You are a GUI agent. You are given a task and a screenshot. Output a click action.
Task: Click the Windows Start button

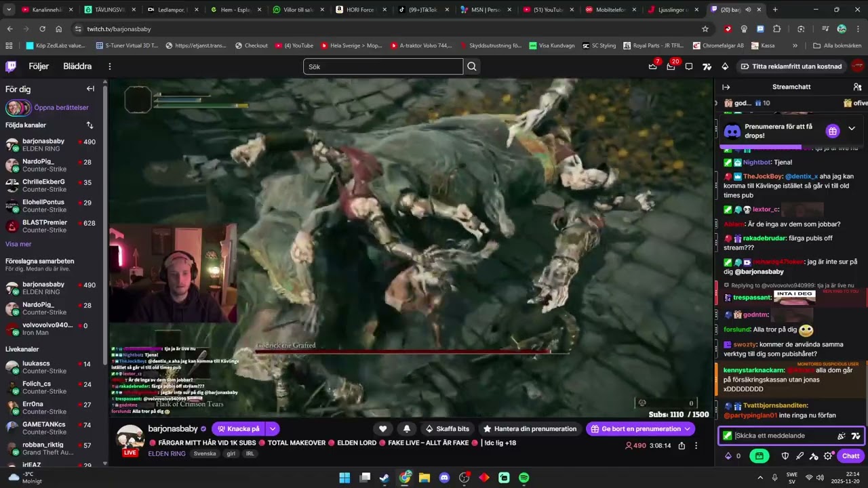pos(344,478)
